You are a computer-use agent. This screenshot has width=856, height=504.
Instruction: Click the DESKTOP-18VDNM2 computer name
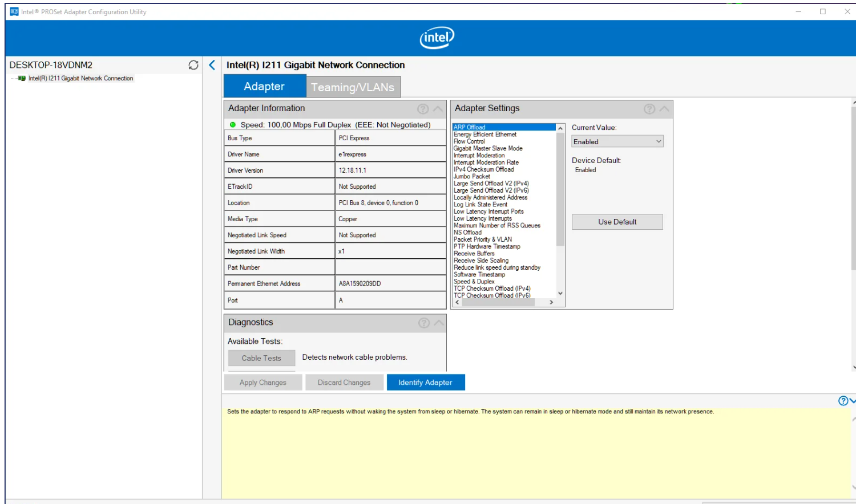pos(51,65)
